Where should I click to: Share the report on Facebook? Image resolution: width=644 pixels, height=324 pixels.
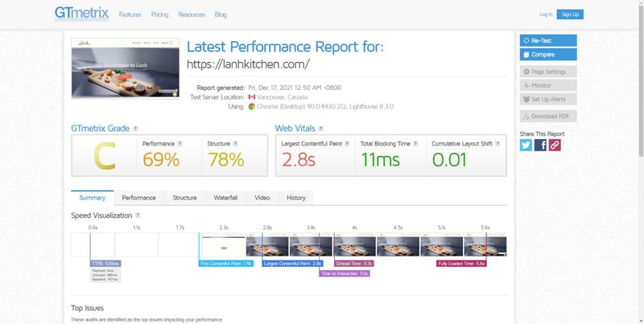pos(540,145)
